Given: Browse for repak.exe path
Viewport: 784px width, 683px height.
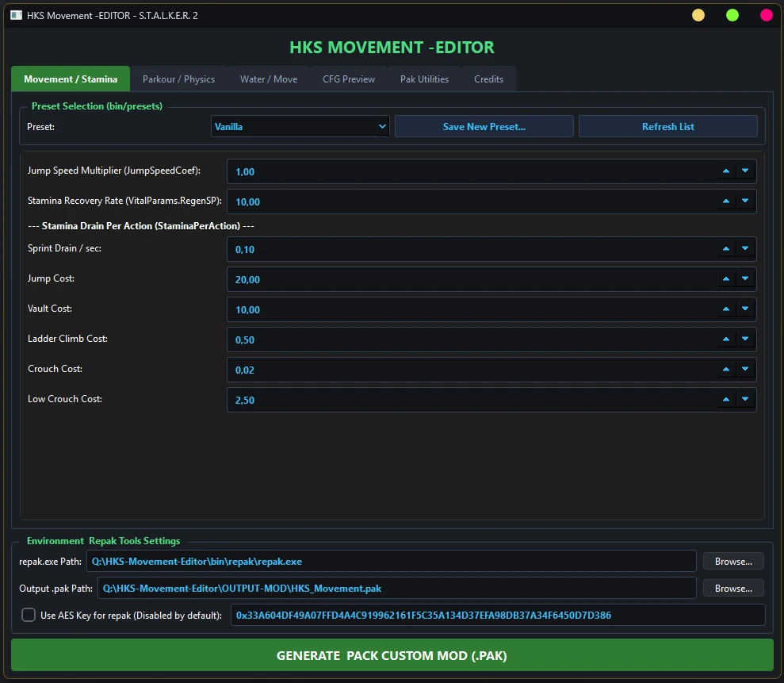Looking at the screenshot, I should tap(733, 562).
